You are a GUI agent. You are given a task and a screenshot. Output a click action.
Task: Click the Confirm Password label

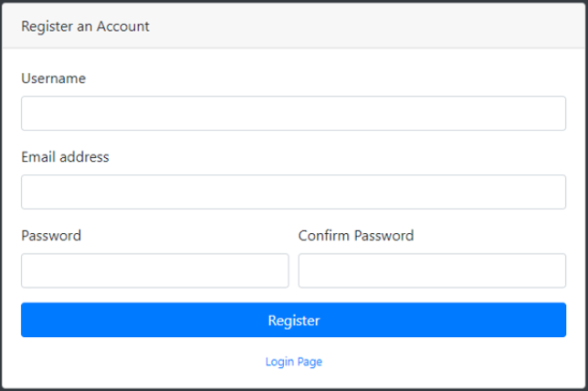[x=356, y=236]
